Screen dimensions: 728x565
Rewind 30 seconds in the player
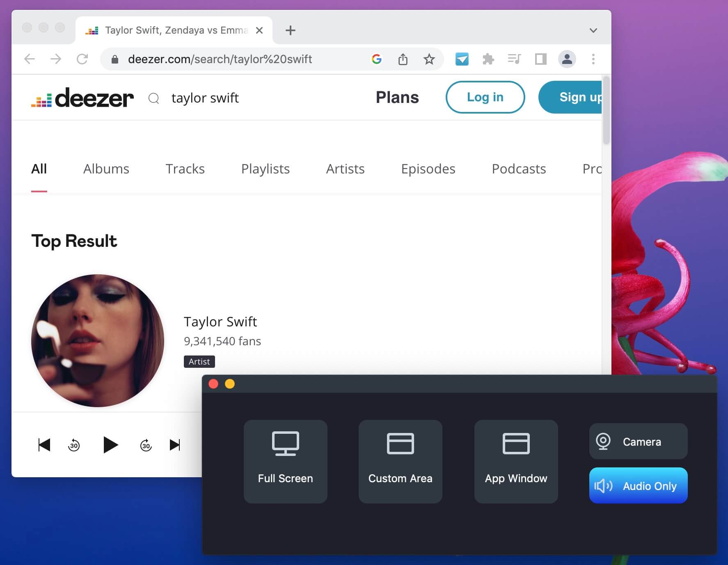click(74, 445)
